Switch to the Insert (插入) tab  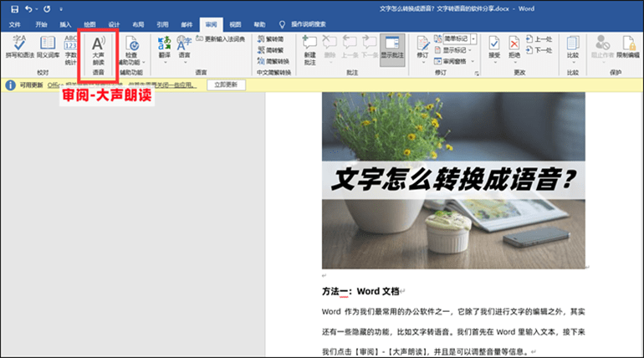pos(65,24)
